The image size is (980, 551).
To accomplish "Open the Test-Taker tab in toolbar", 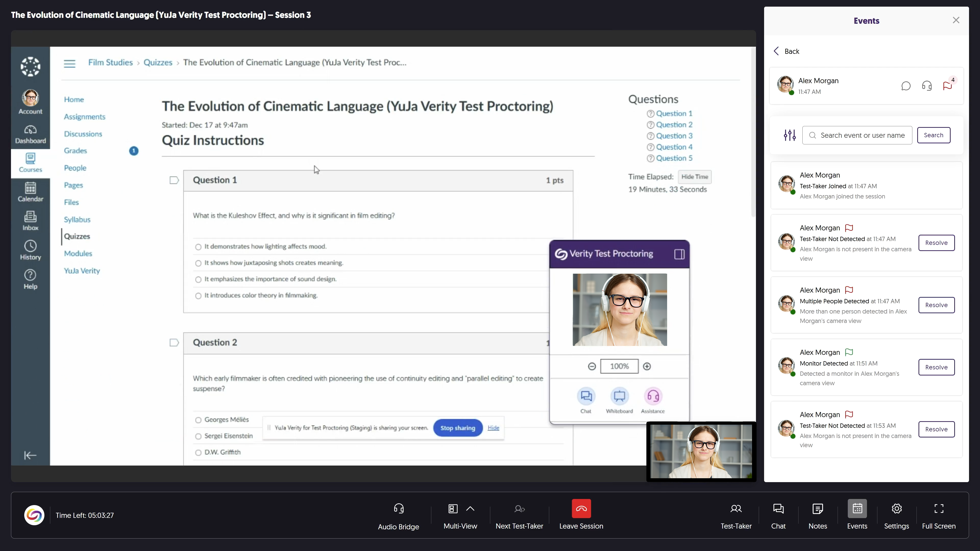I will [736, 509].
